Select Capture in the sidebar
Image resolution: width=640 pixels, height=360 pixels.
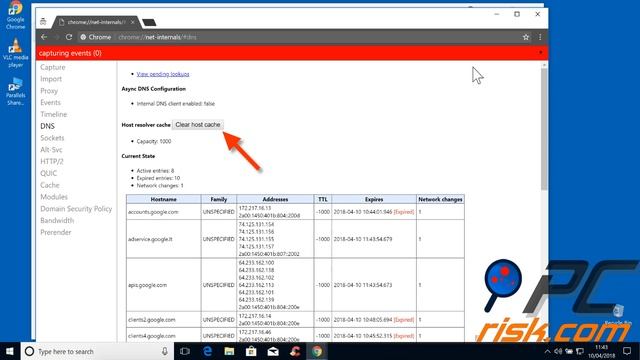(53, 67)
